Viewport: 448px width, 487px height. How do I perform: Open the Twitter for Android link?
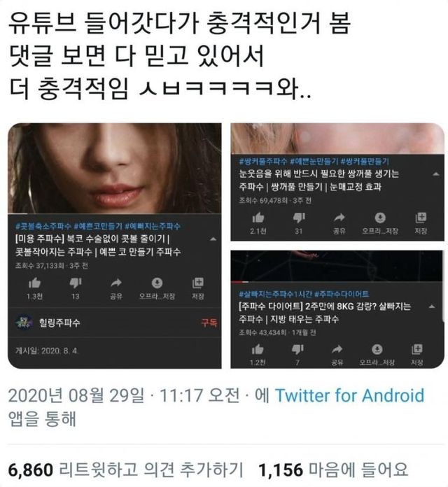349,396
